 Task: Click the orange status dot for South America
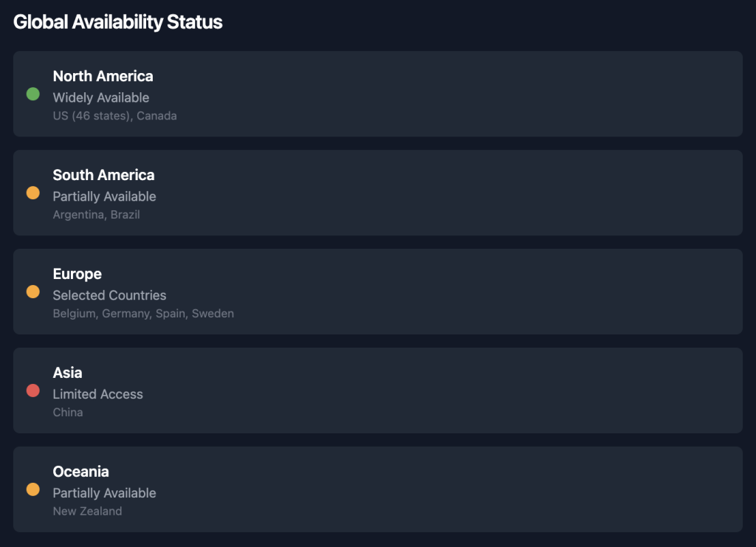click(32, 193)
